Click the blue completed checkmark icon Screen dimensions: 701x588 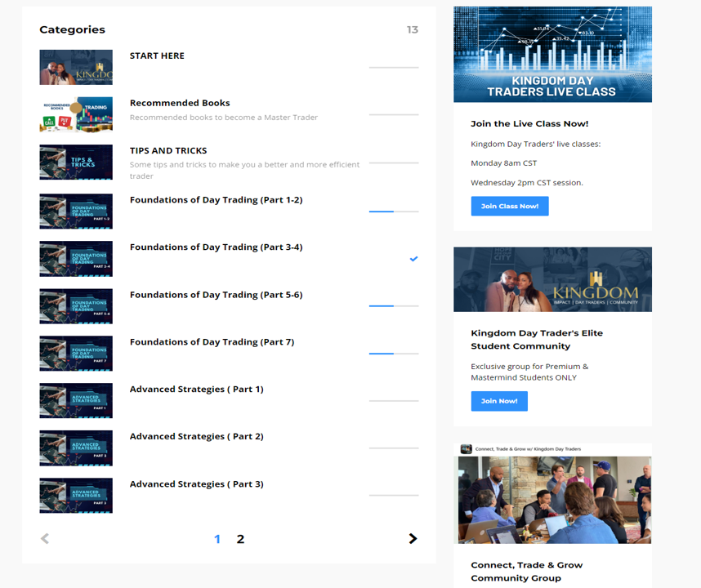click(413, 259)
